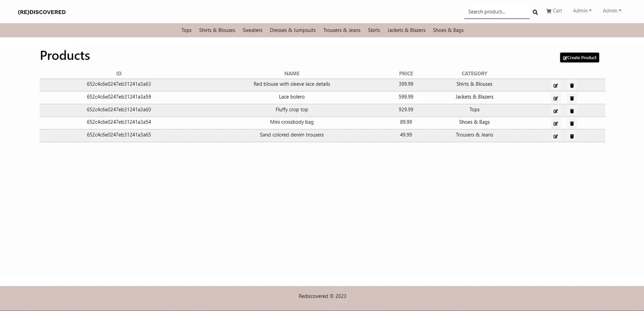Image resolution: width=644 pixels, height=311 pixels.
Task: Click the Create Product button
Action: click(x=579, y=58)
